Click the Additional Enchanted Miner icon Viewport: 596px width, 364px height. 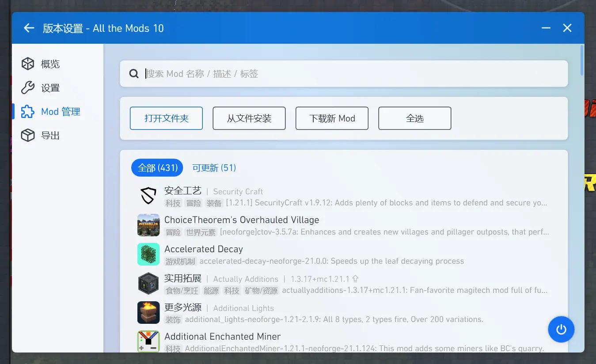click(148, 341)
